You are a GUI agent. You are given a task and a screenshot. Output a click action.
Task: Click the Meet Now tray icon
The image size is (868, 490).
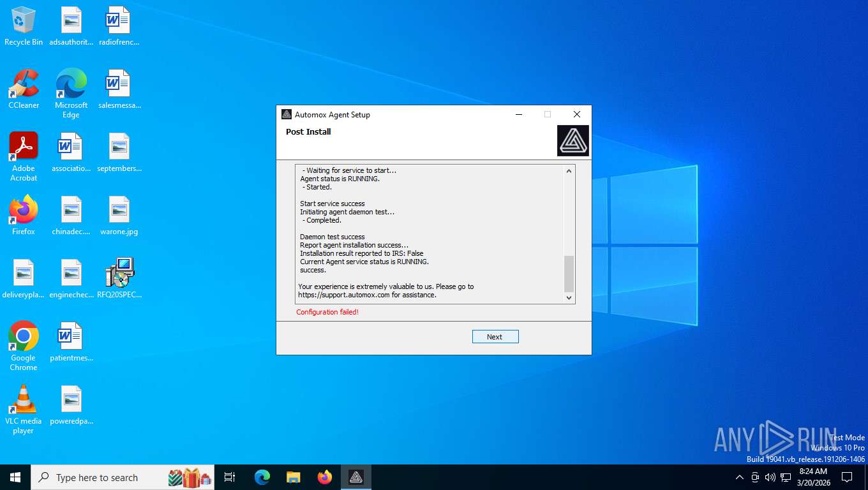(755, 477)
